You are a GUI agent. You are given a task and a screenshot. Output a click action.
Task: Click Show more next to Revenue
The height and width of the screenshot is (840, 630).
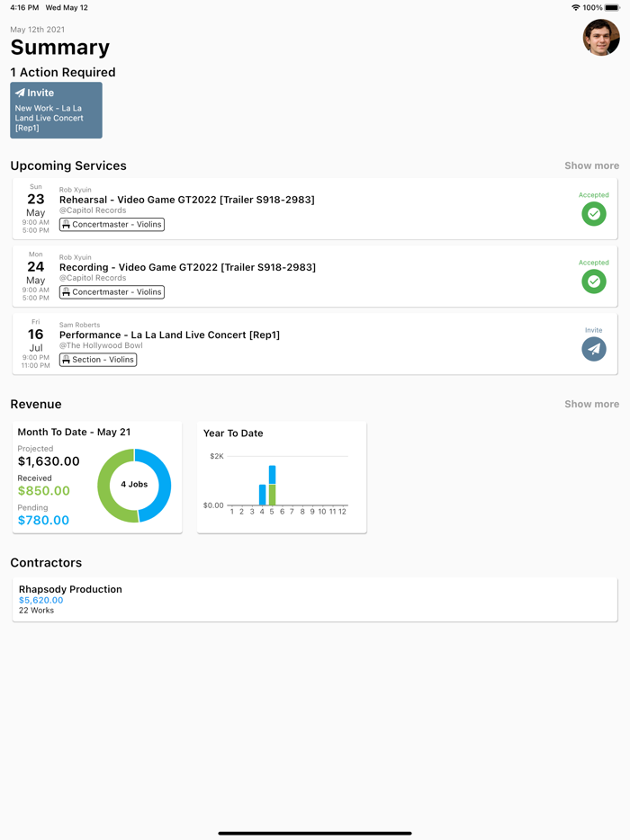coord(591,404)
